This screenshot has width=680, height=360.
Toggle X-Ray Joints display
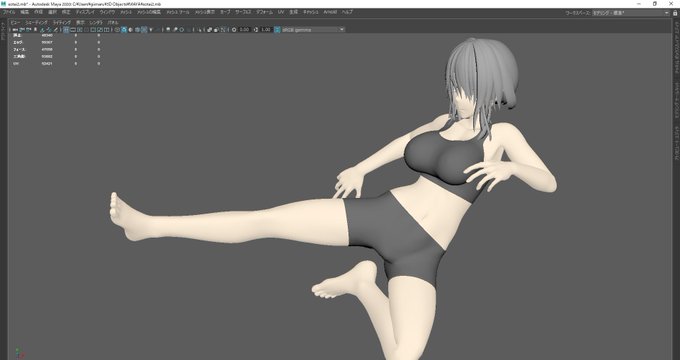coord(222,29)
